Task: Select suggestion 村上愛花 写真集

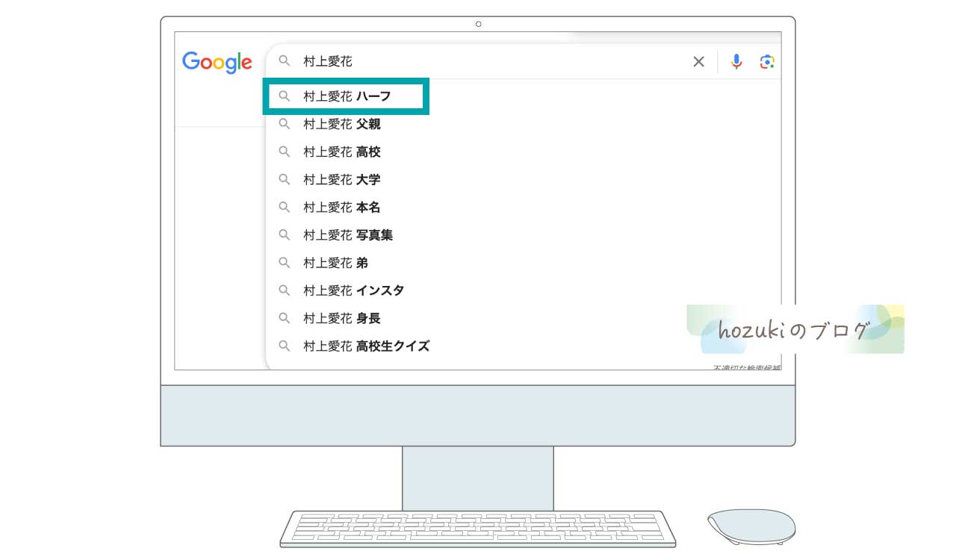Action: click(x=523, y=234)
